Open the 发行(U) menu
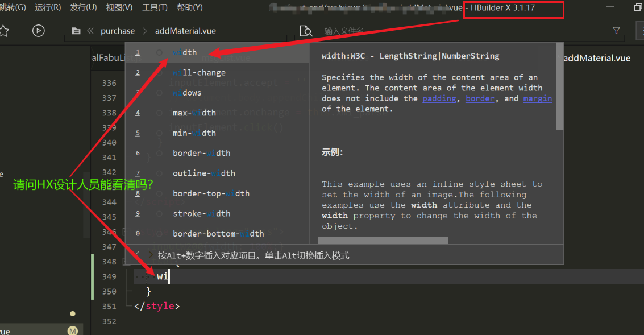Screen dimensions: 644x335 [x=84, y=7]
